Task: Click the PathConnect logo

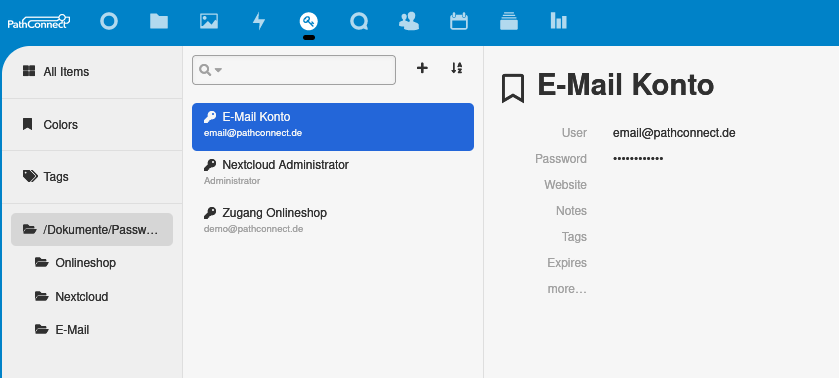Action: [x=39, y=21]
